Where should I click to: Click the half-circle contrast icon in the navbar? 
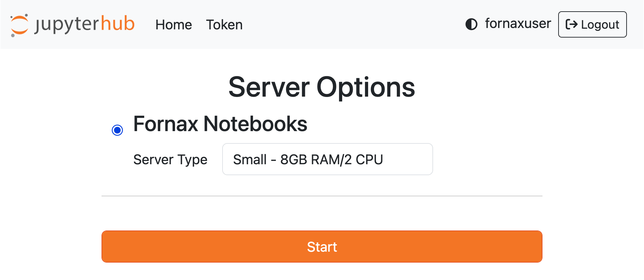[x=471, y=24]
